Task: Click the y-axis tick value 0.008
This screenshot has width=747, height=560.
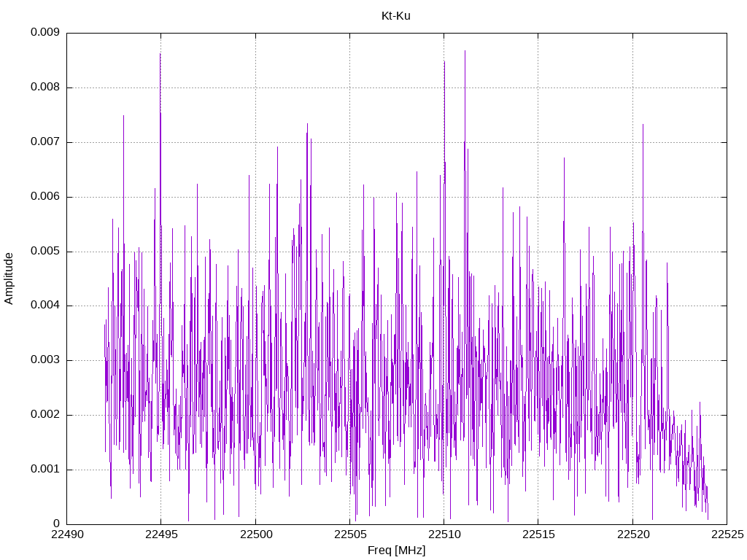Action: [x=45, y=87]
